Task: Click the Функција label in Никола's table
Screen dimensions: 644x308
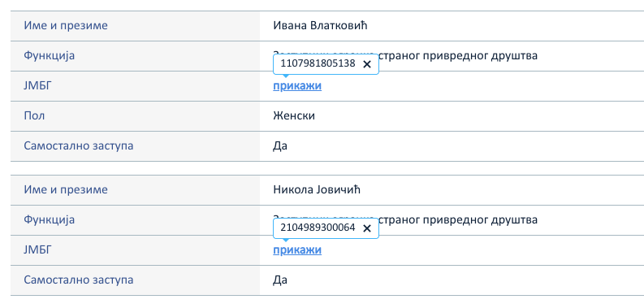Action: coord(50,219)
